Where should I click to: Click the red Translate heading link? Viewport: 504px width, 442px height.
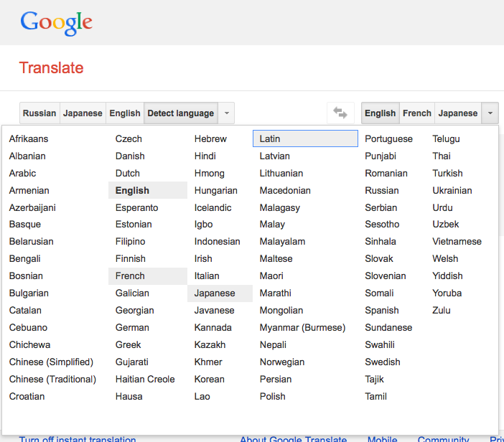(52, 67)
